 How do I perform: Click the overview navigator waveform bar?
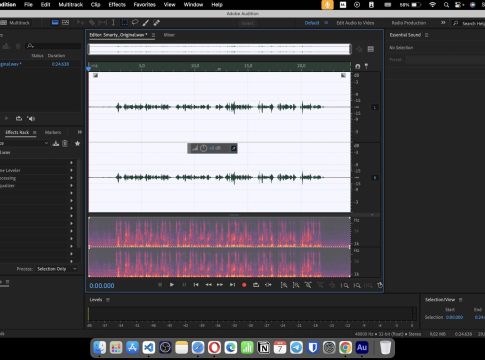pos(219,49)
